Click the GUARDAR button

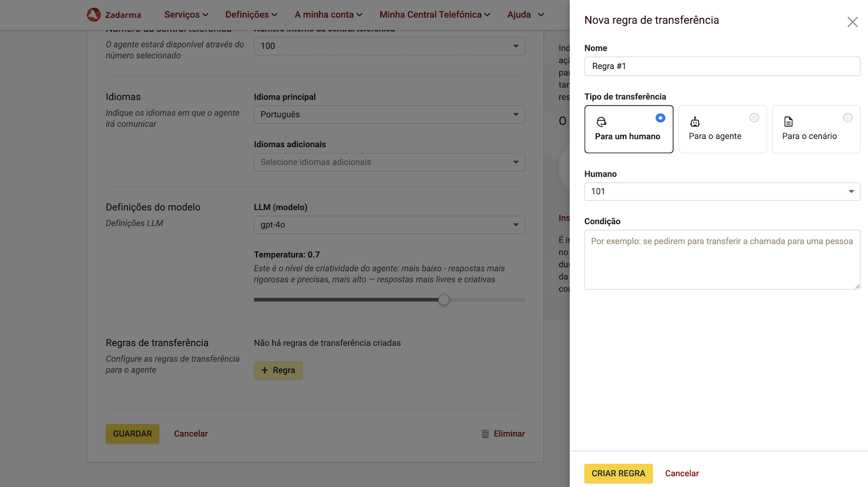(x=132, y=434)
